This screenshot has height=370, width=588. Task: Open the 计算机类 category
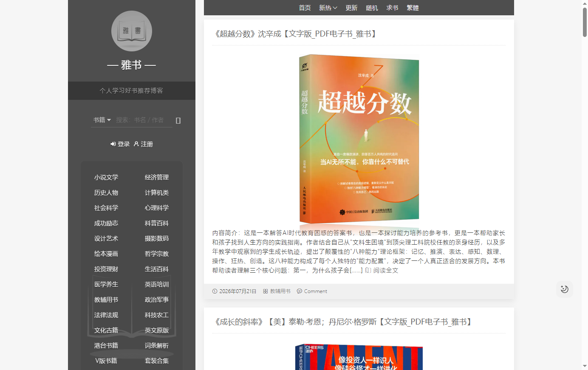(x=157, y=192)
